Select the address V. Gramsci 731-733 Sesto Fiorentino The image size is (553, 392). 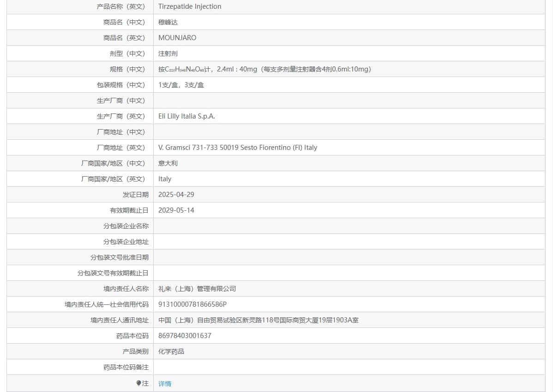click(238, 148)
